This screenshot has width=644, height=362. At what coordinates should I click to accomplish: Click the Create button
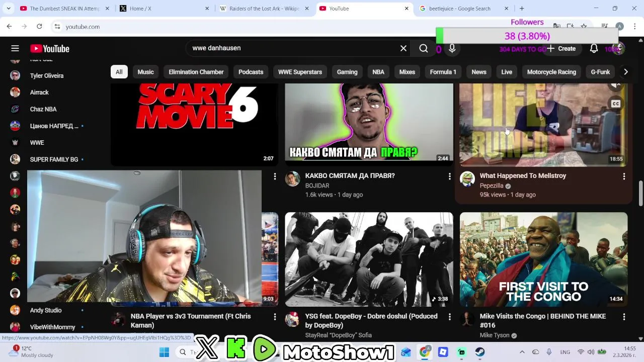tap(561, 48)
